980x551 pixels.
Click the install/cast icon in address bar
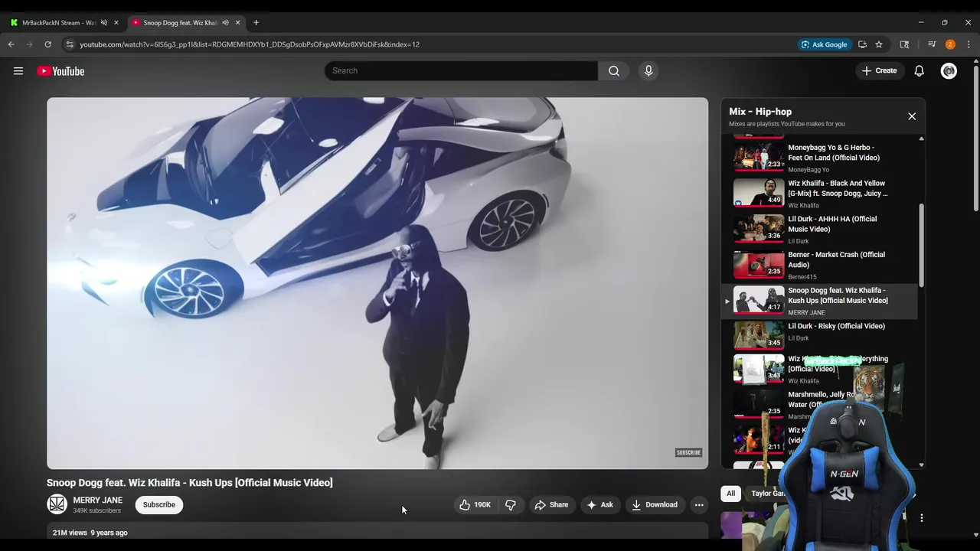[x=862, y=44]
